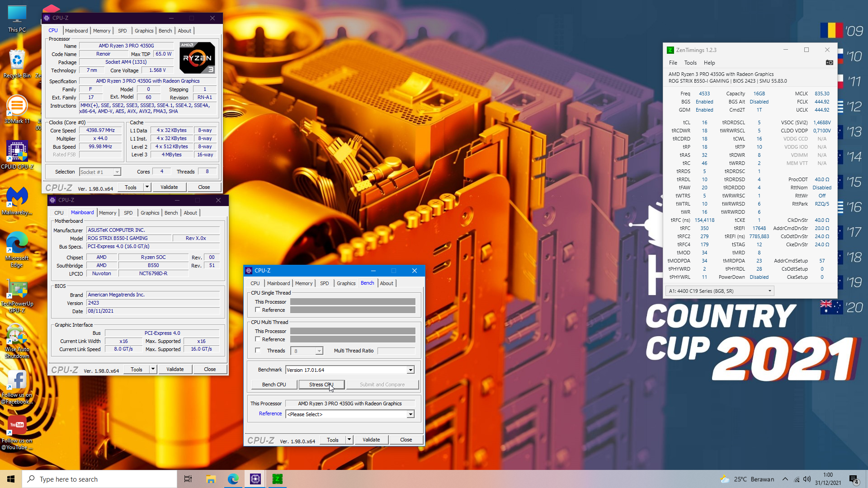The height and width of the screenshot is (488, 868).
Task: Switch to Mainboard tab in top CPU-Z window
Action: pyautogui.click(x=76, y=31)
